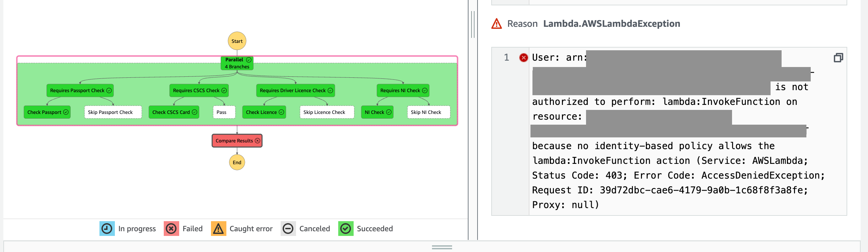
Task: Open the Check Passport state
Action: pyautogui.click(x=47, y=112)
